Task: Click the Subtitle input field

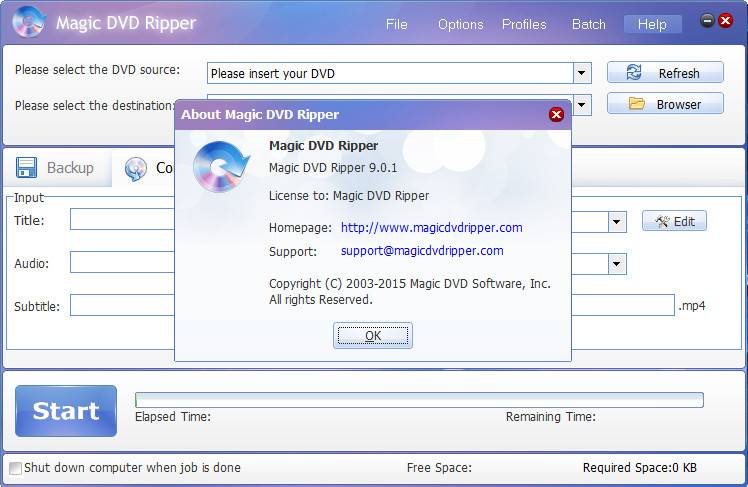Action: (122, 305)
